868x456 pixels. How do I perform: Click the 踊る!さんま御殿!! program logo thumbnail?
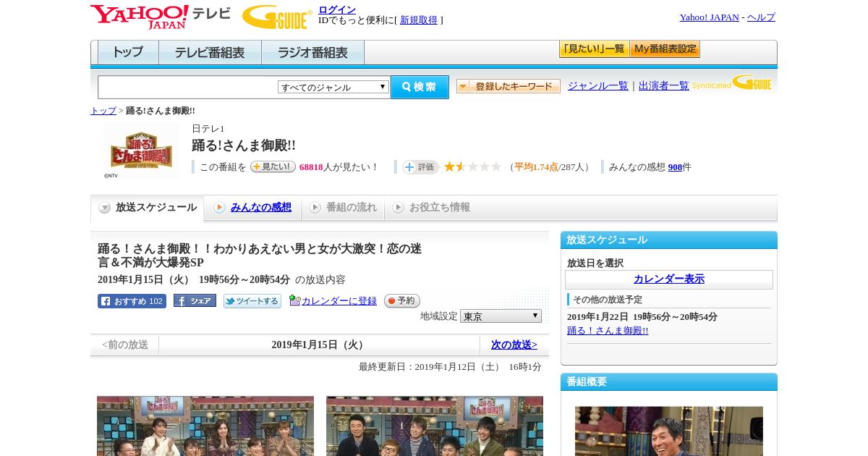(x=142, y=151)
